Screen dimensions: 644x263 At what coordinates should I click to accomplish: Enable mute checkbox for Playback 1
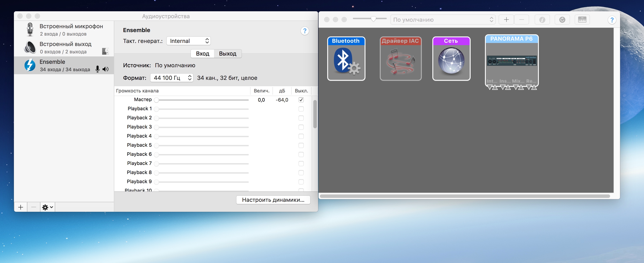(301, 109)
